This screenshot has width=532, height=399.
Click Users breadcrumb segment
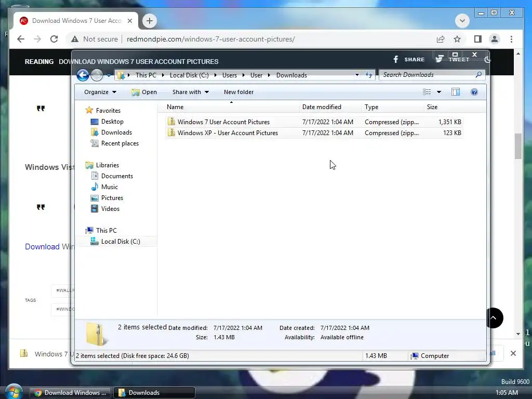point(229,75)
